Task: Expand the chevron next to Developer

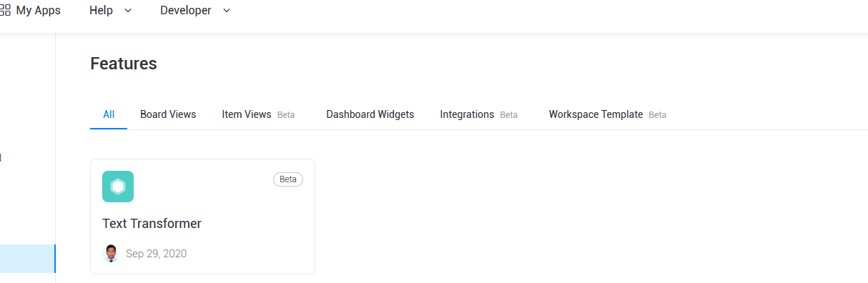Action: 227,11
